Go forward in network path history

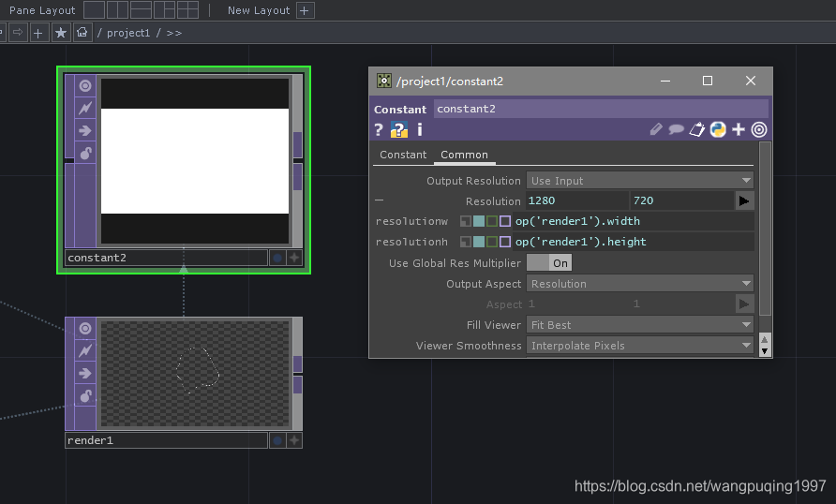(18, 33)
